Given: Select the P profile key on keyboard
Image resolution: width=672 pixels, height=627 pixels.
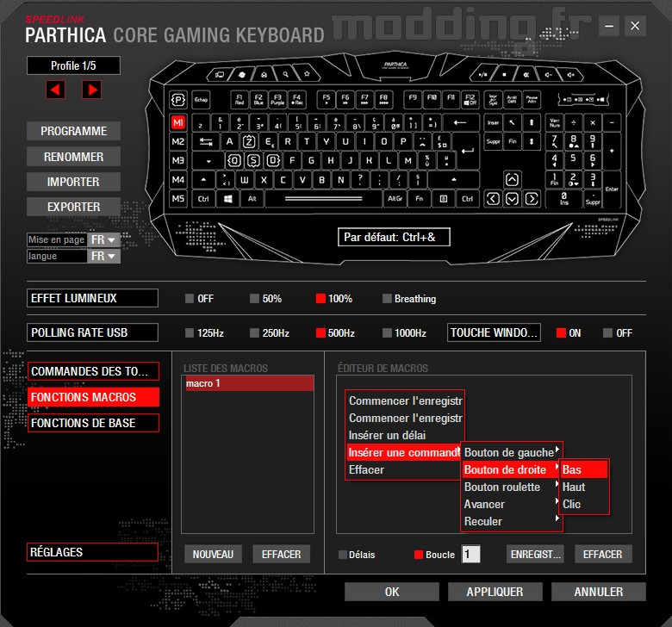Looking at the screenshot, I should point(178,100).
